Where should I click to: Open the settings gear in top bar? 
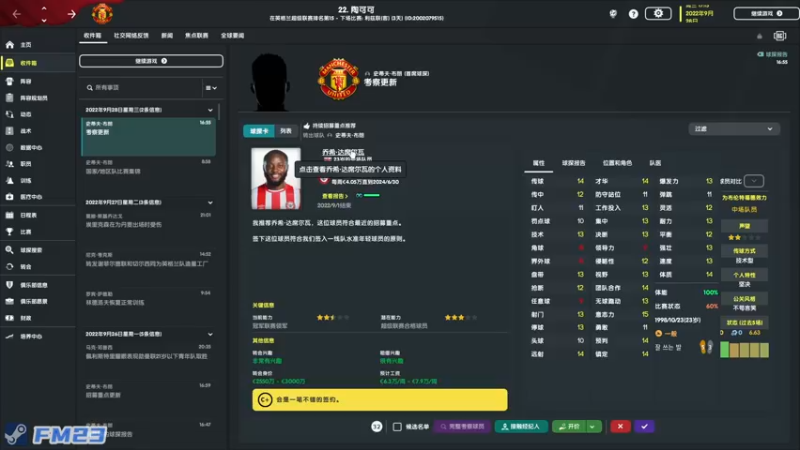pyautogui.click(x=658, y=14)
